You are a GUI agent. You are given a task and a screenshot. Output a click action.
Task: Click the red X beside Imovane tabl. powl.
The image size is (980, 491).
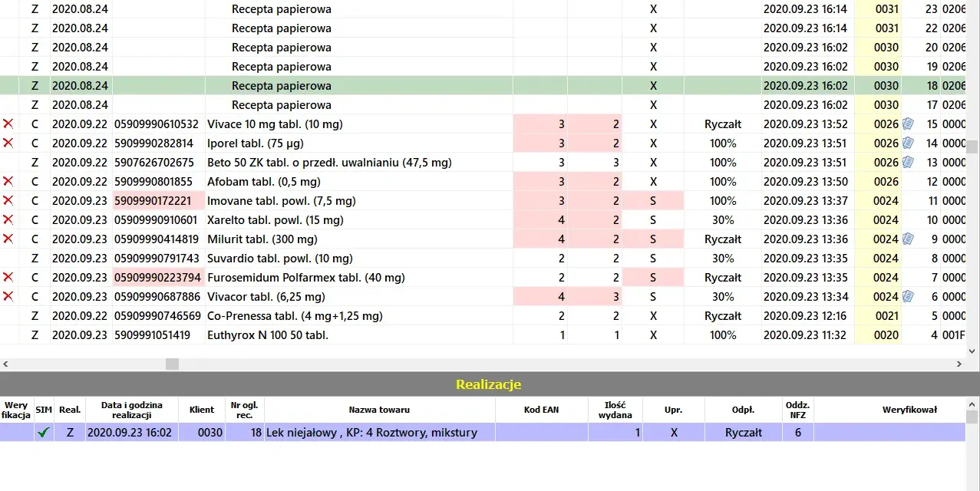(8, 200)
